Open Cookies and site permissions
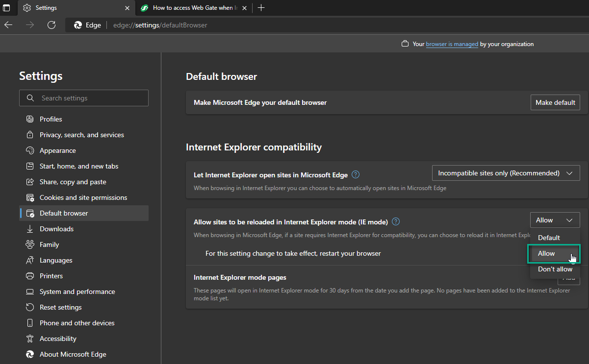 click(84, 197)
